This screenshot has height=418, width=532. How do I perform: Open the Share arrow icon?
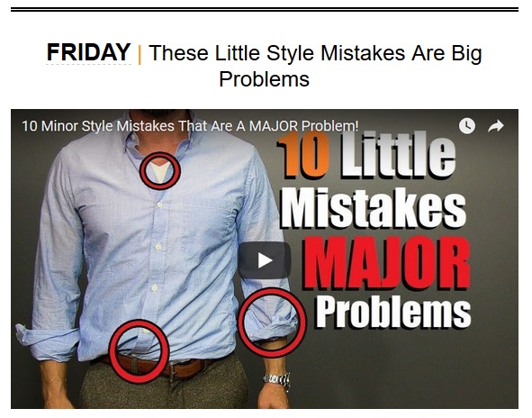496,126
